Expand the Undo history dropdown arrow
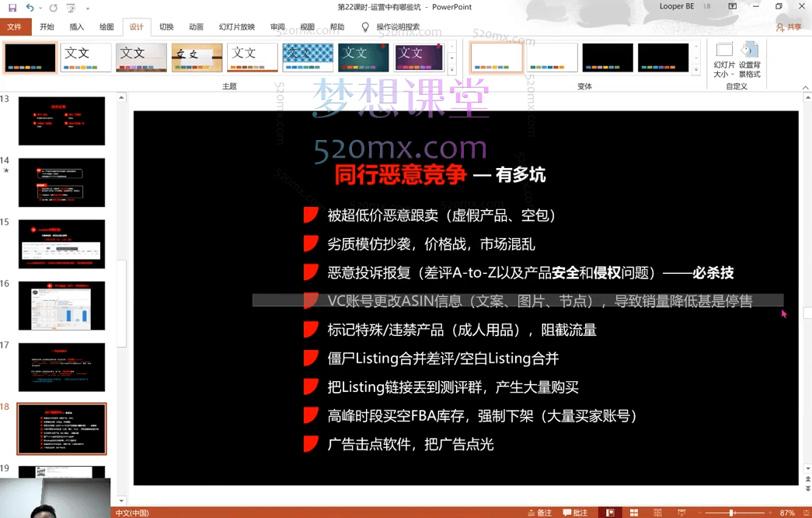This screenshot has height=518, width=812. coord(40,7)
